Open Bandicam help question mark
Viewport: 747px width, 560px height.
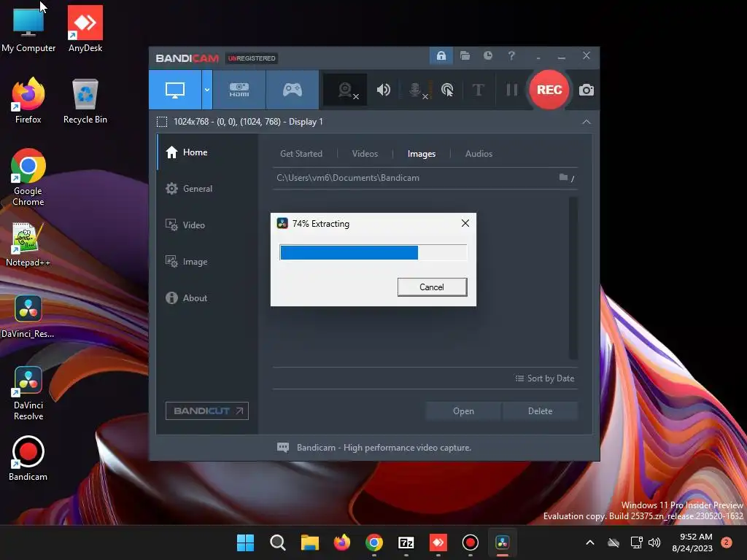pos(511,55)
